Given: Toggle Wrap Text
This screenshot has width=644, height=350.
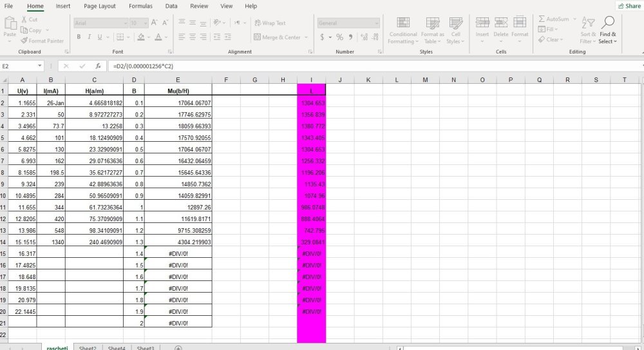Looking at the screenshot, I should pos(270,23).
